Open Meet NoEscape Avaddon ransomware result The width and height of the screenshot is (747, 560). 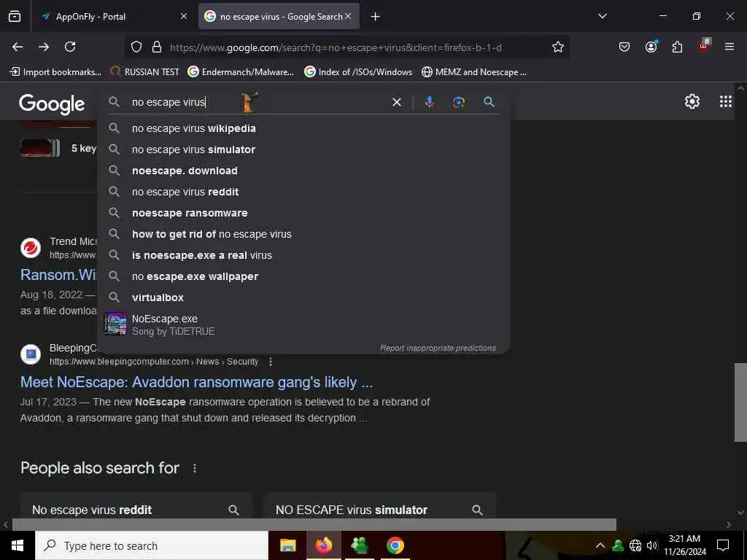[x=196, y=382]
